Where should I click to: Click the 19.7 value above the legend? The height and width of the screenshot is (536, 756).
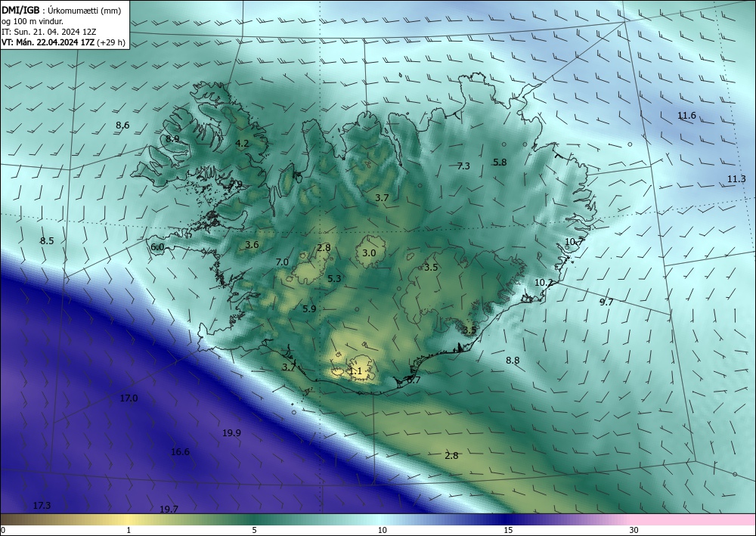click(169, 510)
